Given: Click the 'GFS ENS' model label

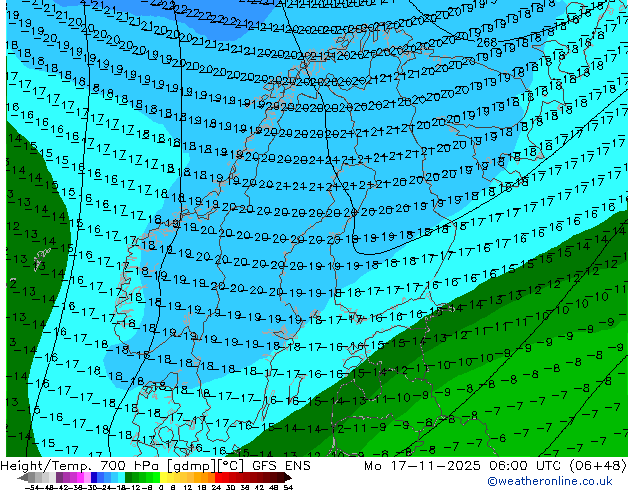Looking at the screenshot, I should click(x=281, y=466).
